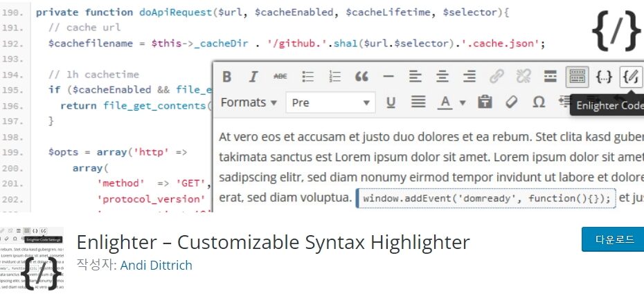
Task: Click the paste as text clipboard icon
Action: [485, 102]
